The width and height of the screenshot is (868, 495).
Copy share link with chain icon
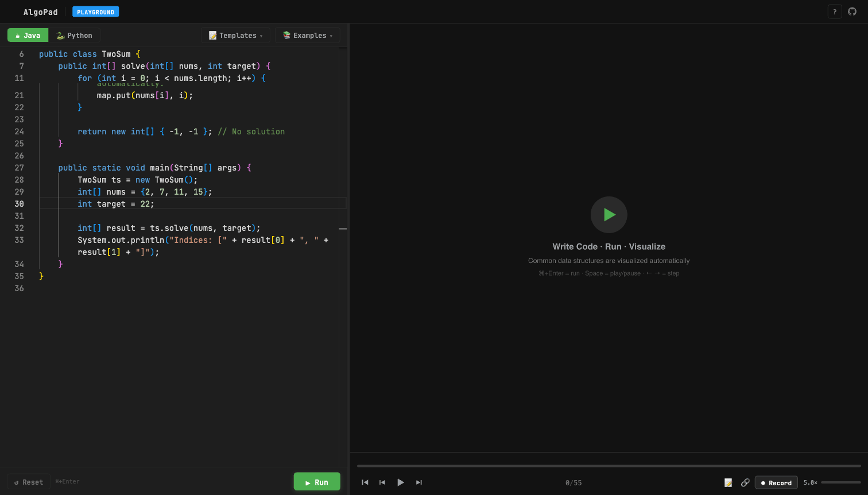[x=745, y=483]
